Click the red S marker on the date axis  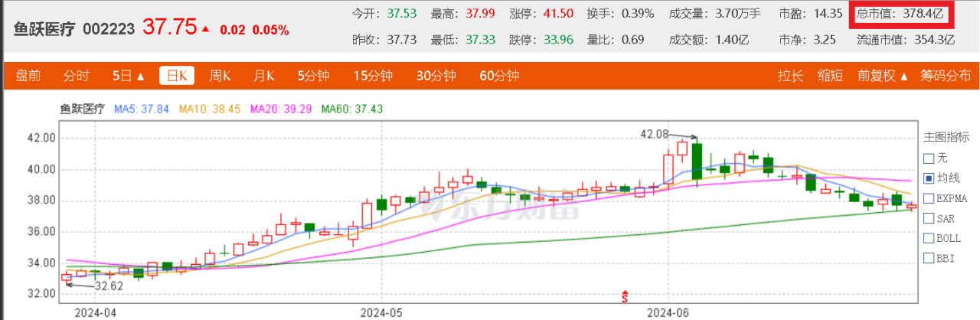pyautogui.click(x=625, y=296)
